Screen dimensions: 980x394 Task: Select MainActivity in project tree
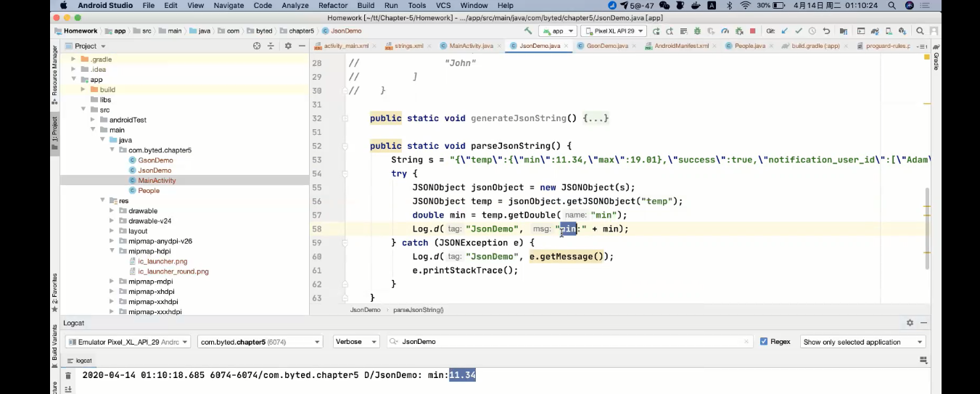click(157, 181)
